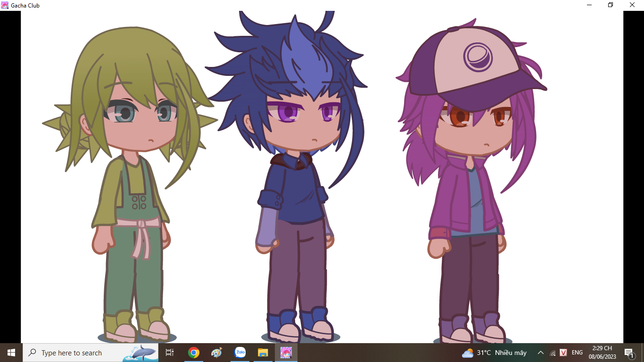The width and height of the screenshot is (644, 362).
Task: Restore down the Gacha Club window
Action: 611,5
